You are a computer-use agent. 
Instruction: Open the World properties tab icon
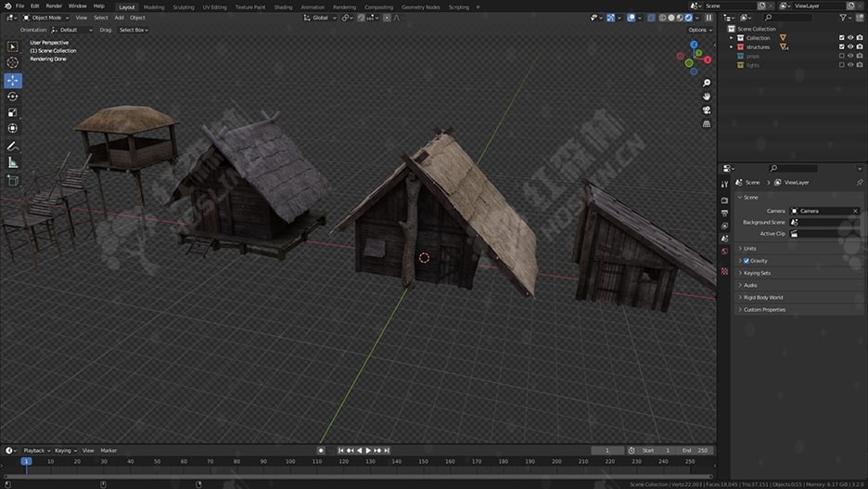coord(725,251)
